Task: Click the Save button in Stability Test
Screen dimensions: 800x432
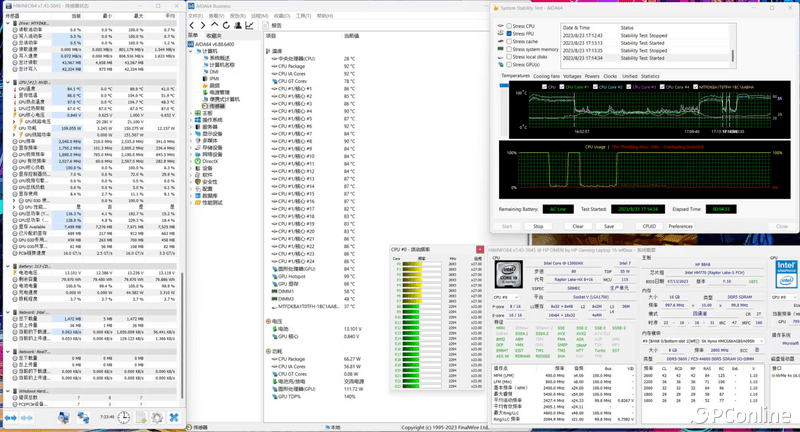Action: [x=609, y=226]
